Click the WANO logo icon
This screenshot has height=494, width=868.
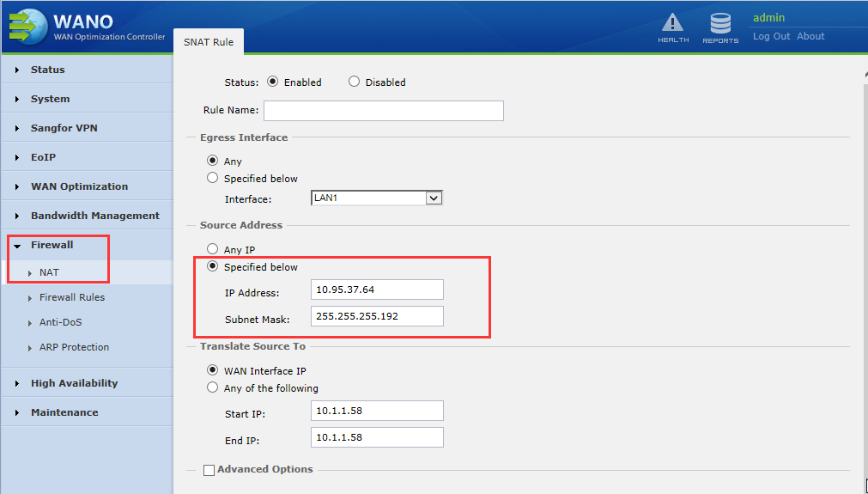click(26, 26)
